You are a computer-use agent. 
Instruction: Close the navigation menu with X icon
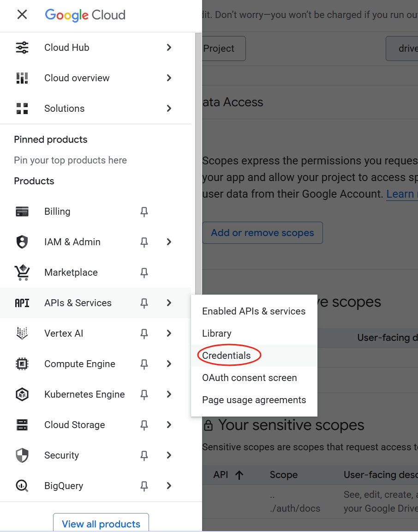coord(22,15)
